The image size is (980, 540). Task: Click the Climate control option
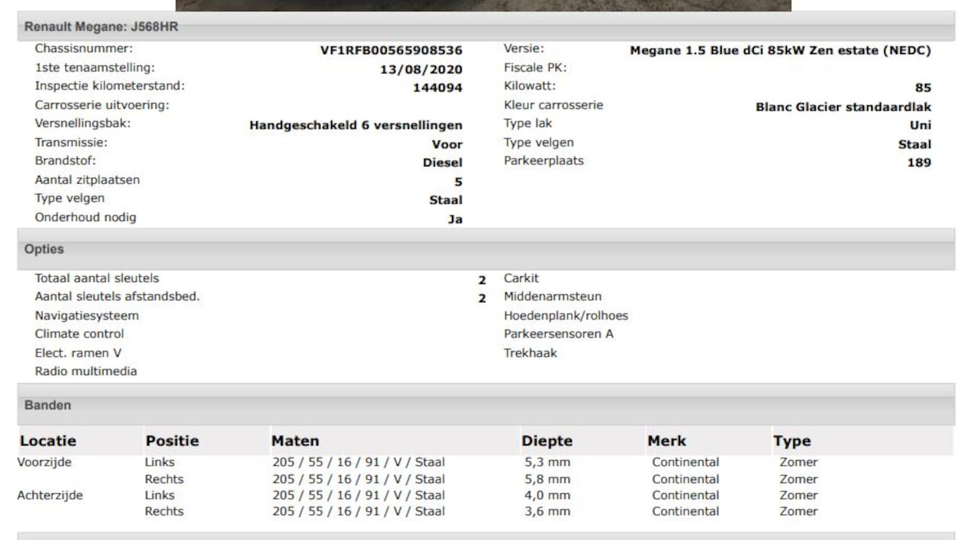tap(79, 334)
